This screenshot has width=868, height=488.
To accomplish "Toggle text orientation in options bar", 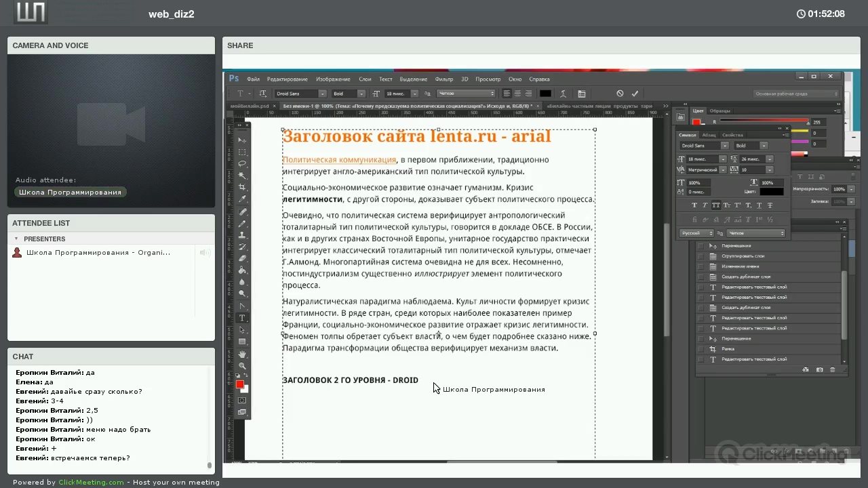I will coord(263,94).
